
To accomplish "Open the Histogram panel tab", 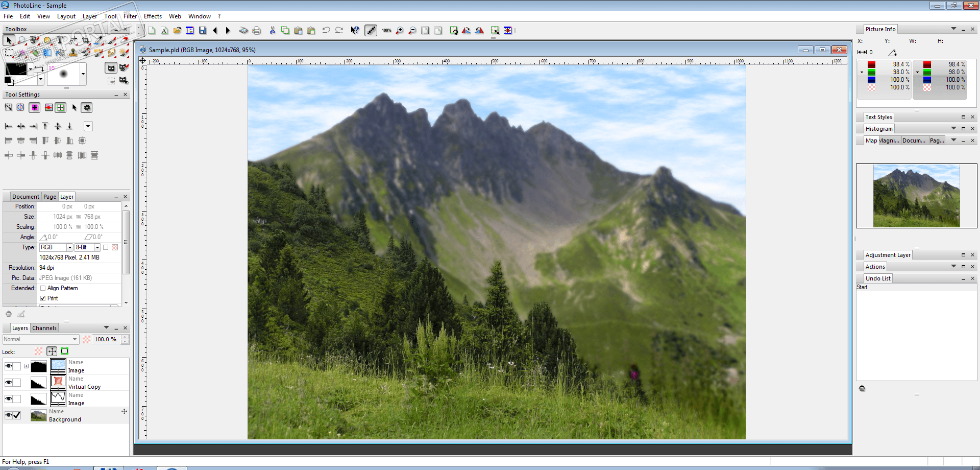I will click(879, 129).
